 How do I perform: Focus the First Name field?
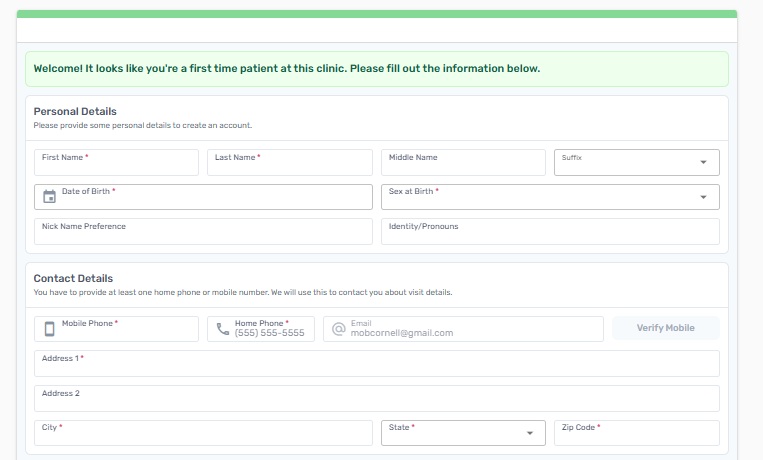point(117,163)
